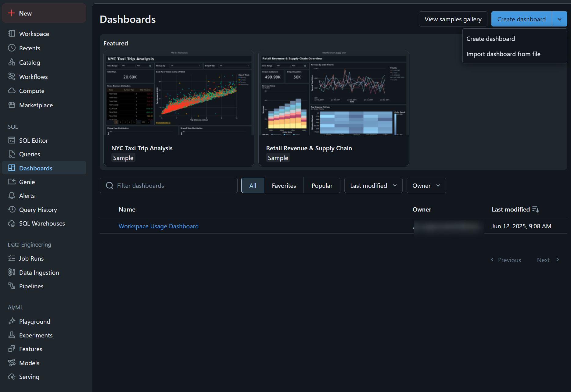Screen dimensions: 571x392
Task: Open Workspace via its sidebar icon
Action: [12, 34]
